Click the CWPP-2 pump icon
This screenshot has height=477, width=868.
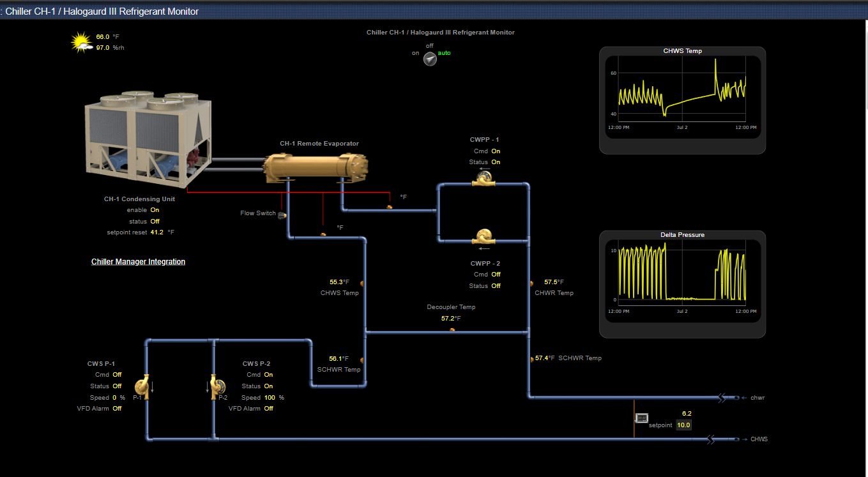pos(484,237)
